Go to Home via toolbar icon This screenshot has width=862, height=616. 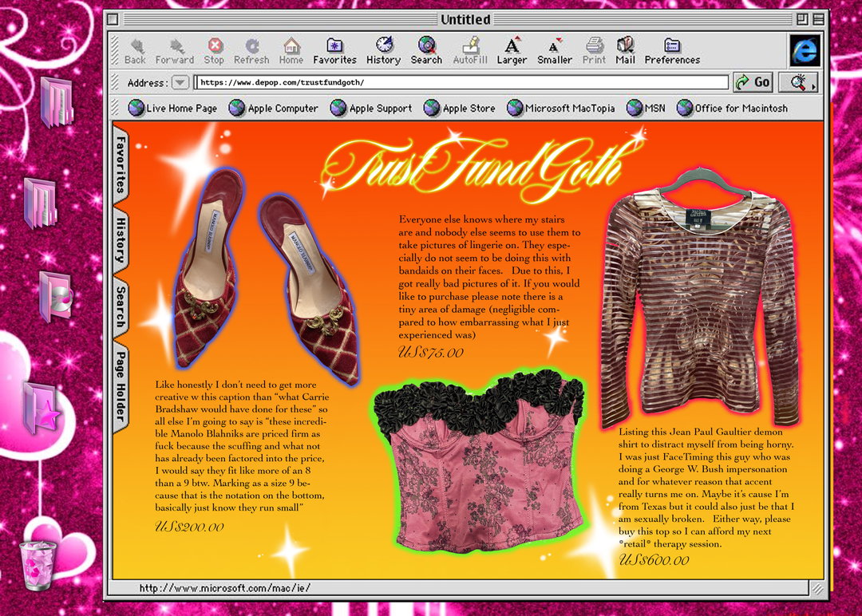click(291, 50)
